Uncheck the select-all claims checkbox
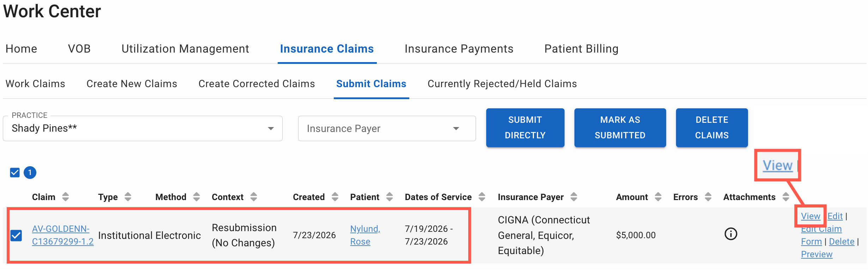The height and width of the screenshot is (271, 868). 15,173
